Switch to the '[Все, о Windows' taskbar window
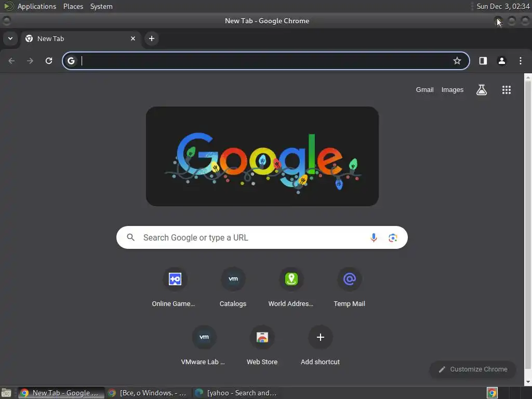532x399 pixels. (148, 393)
